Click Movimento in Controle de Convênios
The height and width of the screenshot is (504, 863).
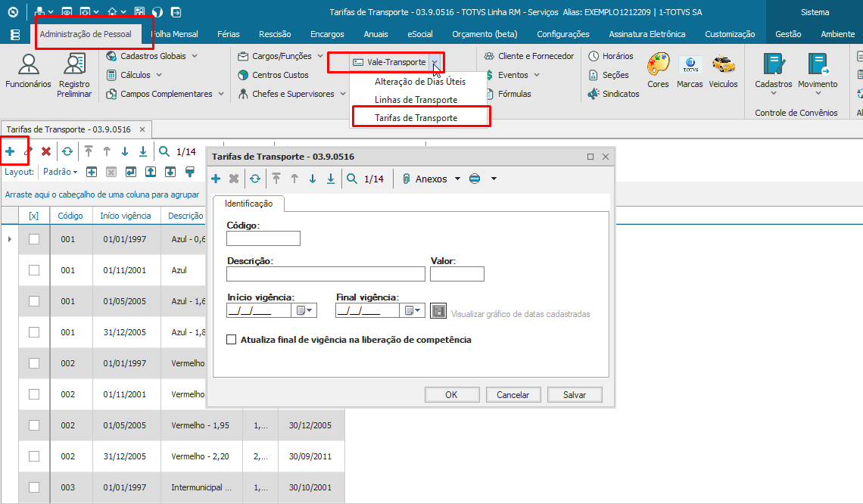coord(818,73)
